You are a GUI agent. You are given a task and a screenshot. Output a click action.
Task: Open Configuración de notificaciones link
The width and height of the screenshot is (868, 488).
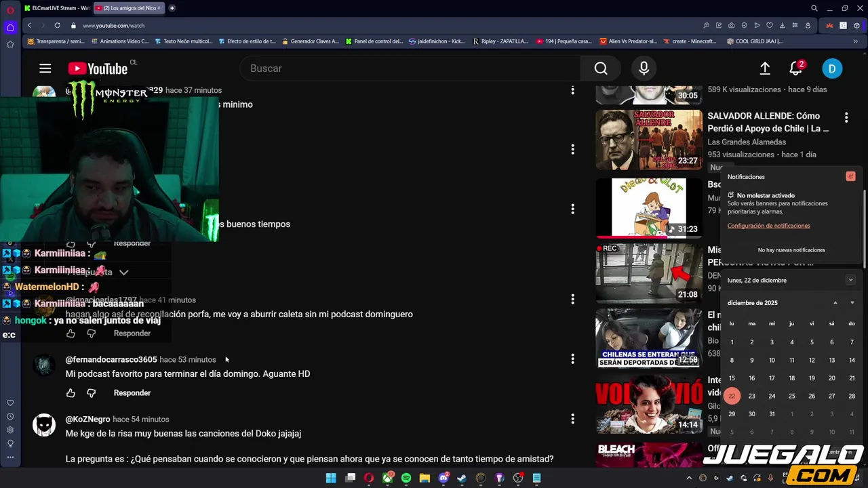tap(768, 226)
